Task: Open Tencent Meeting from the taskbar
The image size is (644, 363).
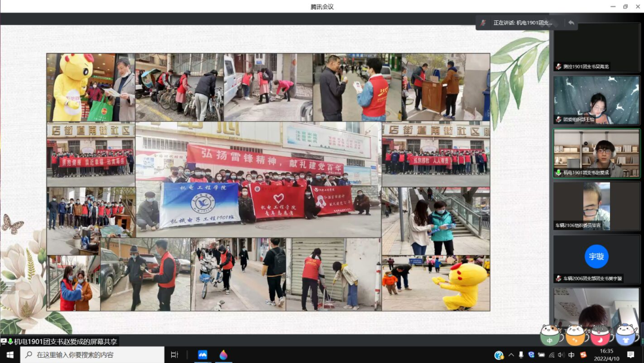Action: tap(202, 355)
